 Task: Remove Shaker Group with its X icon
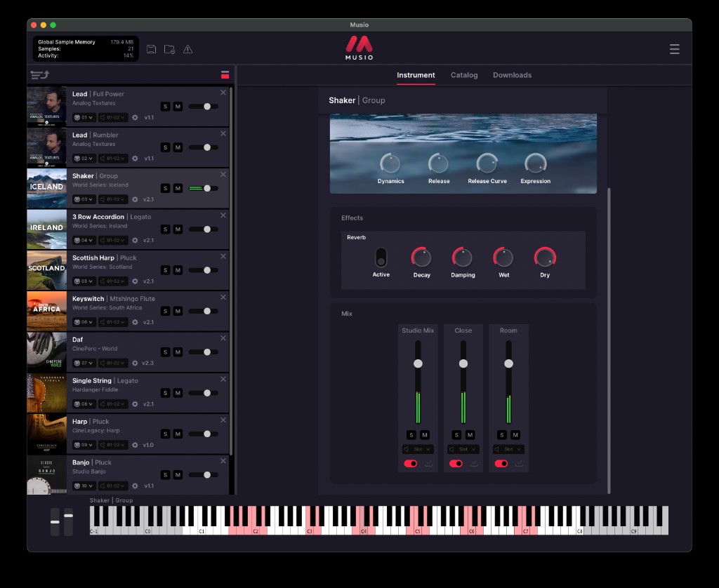pyautogui.click(x=223, y=175)
